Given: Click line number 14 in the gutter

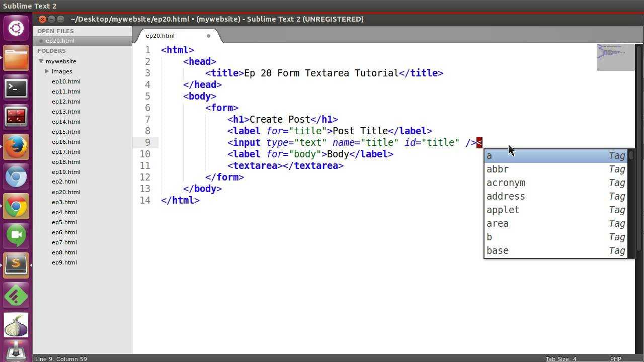Looking at the screenshot, I should point(145,201).
